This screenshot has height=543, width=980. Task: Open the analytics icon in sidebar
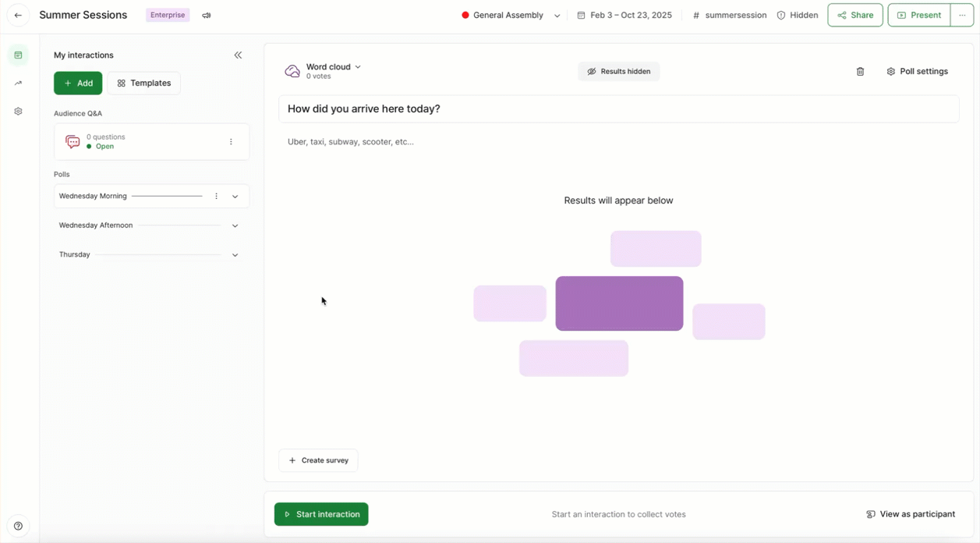[18, 83]
